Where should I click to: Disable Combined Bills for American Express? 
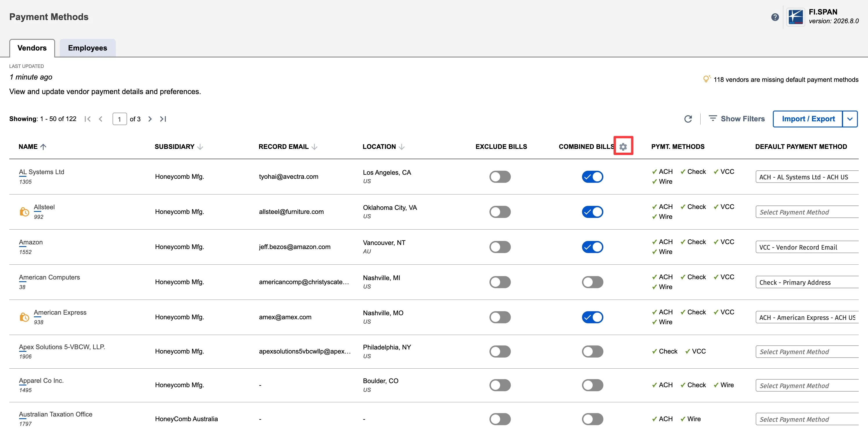pos(592,317)
